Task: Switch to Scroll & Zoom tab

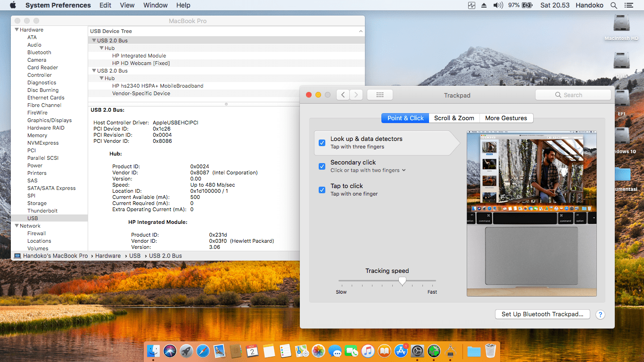Action: point(454,118)
